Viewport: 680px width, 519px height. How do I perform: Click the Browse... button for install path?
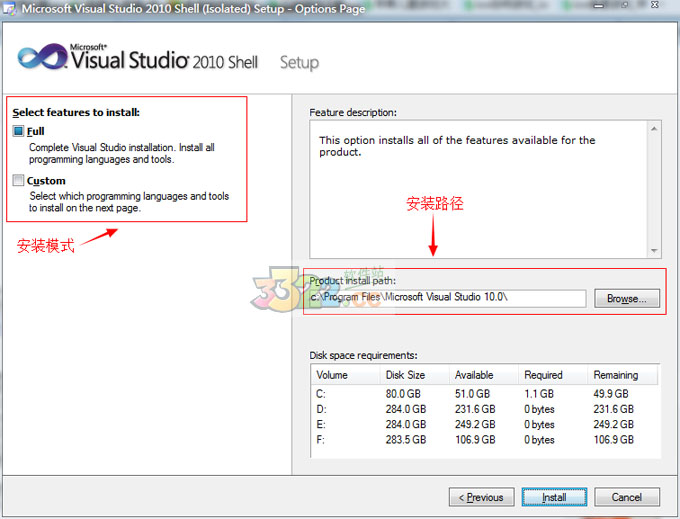pyautogui.click(x=627, y=298)
